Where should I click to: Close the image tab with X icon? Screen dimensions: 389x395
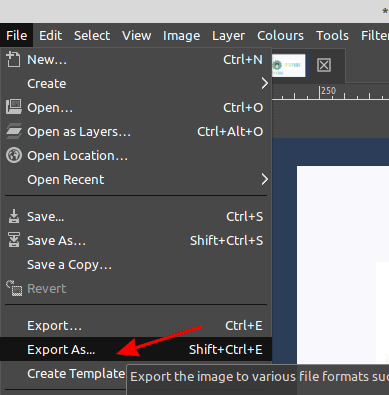pos(324,65)
